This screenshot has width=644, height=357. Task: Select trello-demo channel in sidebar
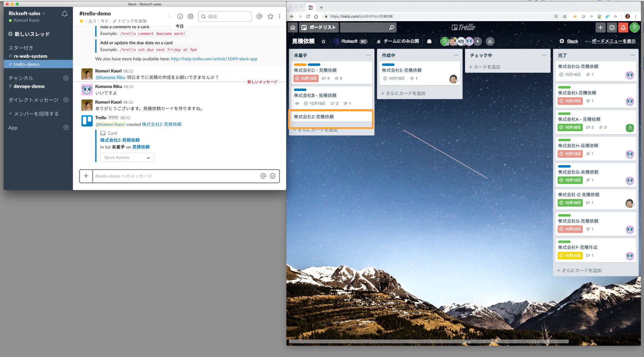coord(38,64)
